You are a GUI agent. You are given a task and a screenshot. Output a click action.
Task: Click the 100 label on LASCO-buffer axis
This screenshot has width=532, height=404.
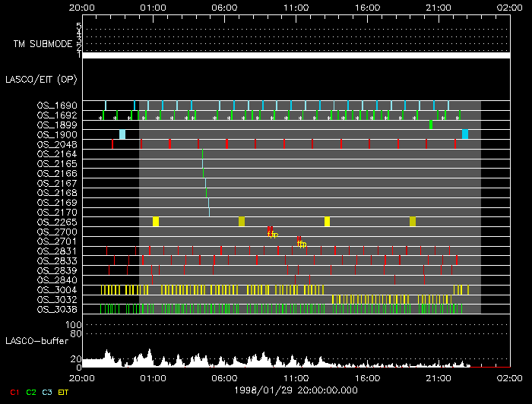pyautogui.click(x=73, y=325)
